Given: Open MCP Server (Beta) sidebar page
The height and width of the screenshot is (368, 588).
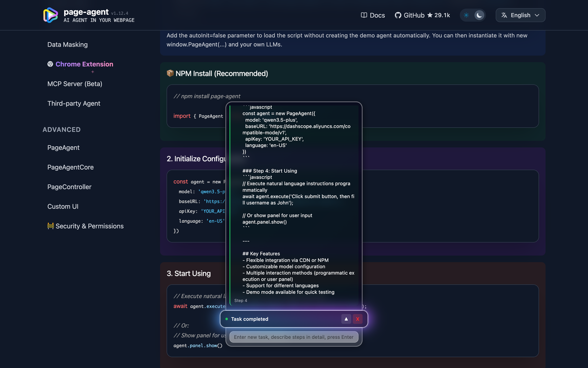Looking at the screenshot, I should pos(75,84).
